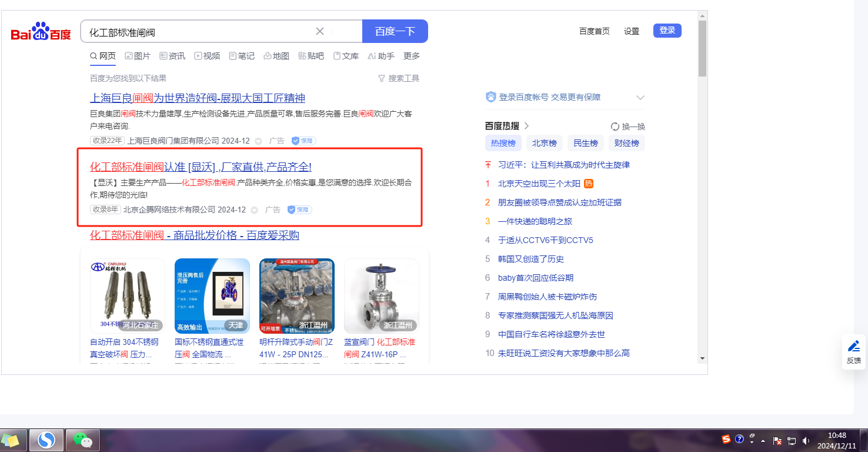The height and width of the screenshot is (452, 868).
Task: Clear the search box with the X icon
Action: tap(320, 31)
